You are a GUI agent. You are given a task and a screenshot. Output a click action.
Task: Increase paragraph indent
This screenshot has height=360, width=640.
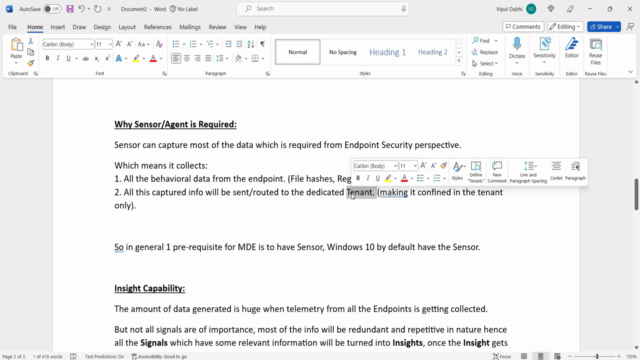coord(239,44)
